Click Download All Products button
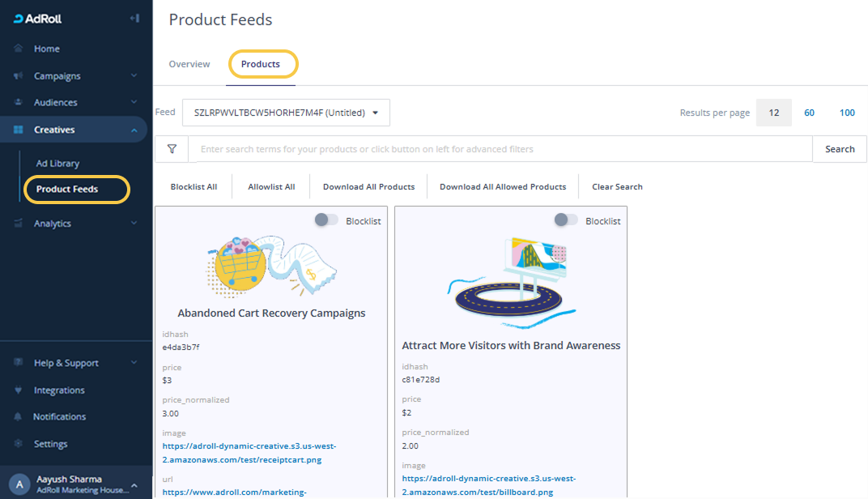 coord(368,187)
